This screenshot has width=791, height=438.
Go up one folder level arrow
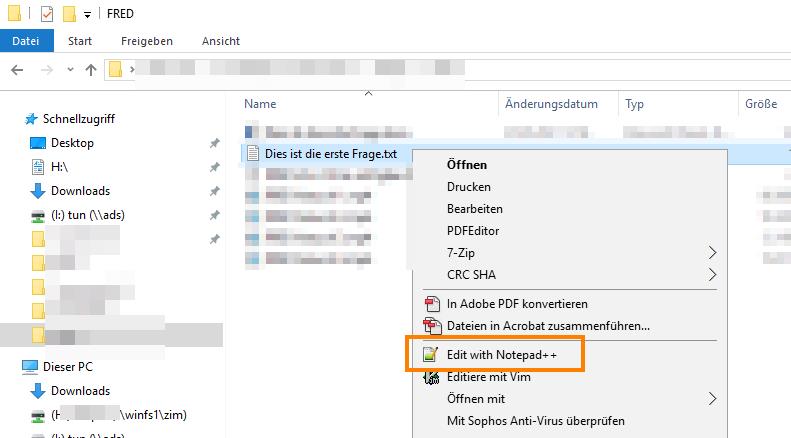click(91, 70)
